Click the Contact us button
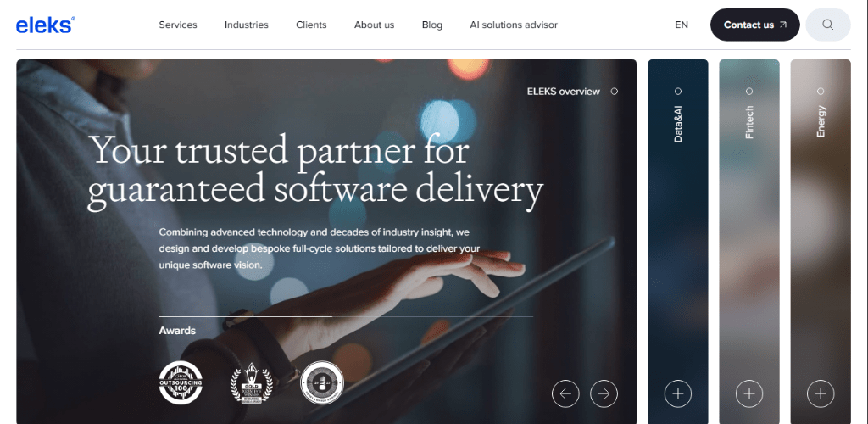This screenshot has height=424, width=868. pos(755,25)
